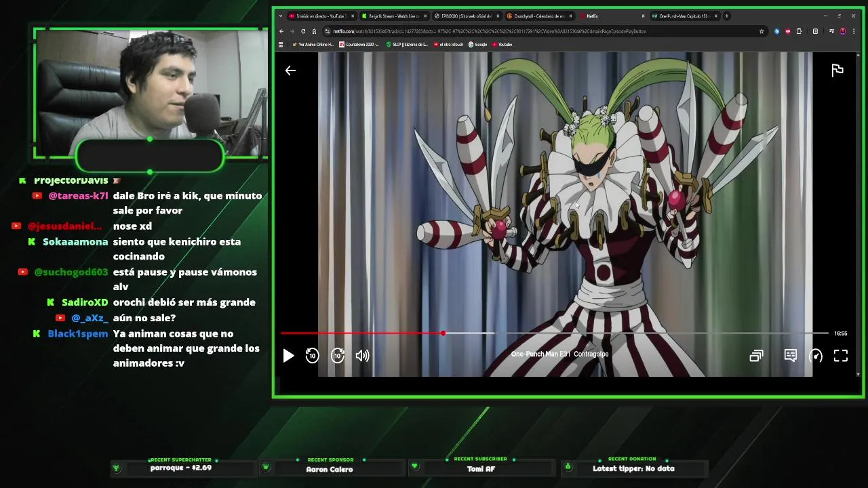
Task: Open browser side panel icon
Action: pyautogui.click(x=815, y=31)
